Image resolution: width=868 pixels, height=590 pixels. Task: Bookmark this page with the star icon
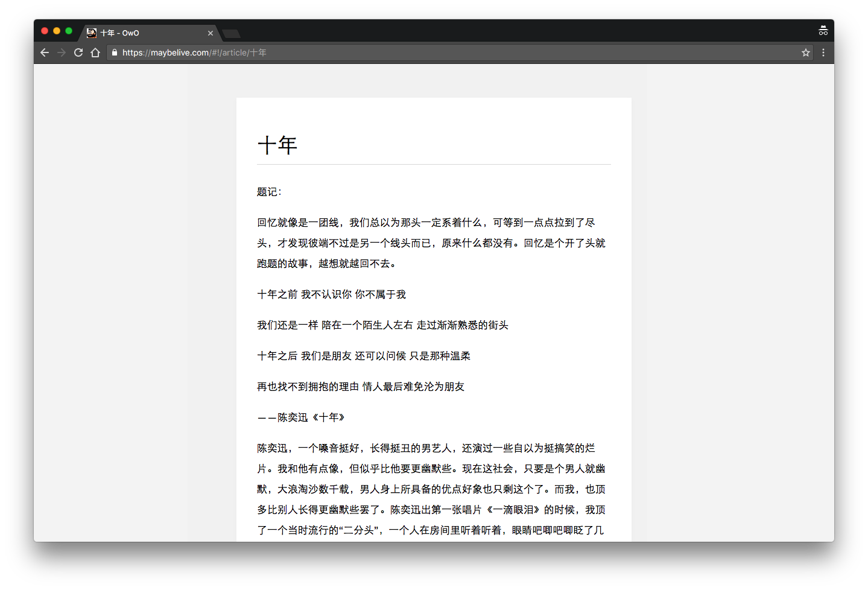(x=806, y=52)
